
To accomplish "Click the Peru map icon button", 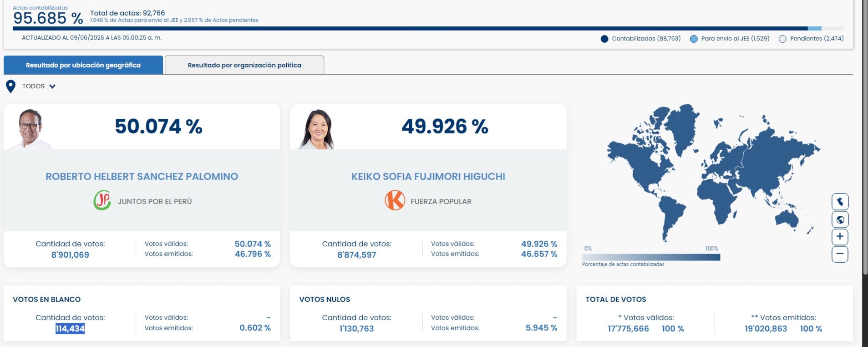I will tap(840, 202).
